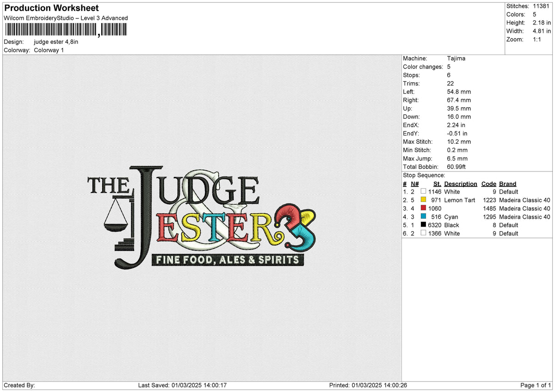Click the Height value 2.18 in

542,23
